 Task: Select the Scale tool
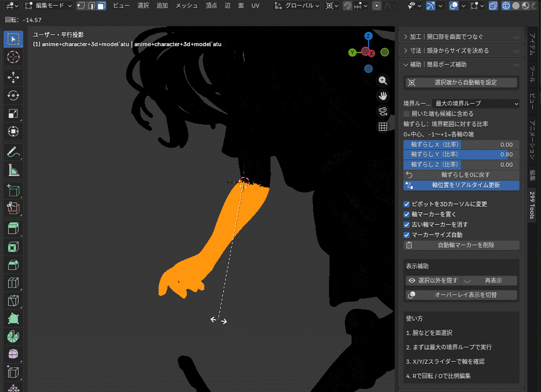pyautogui.click(x=13, y=113)
